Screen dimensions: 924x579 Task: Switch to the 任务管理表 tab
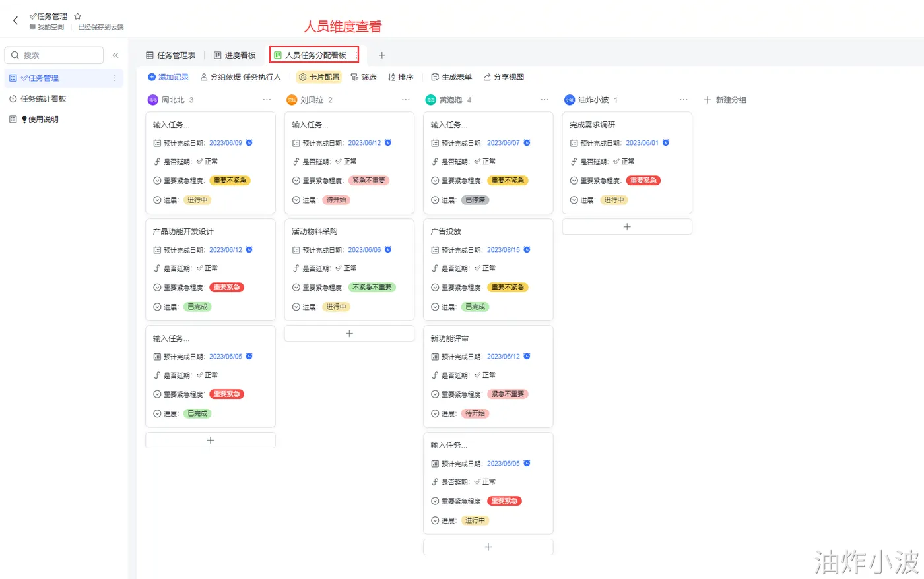point(171,55)
